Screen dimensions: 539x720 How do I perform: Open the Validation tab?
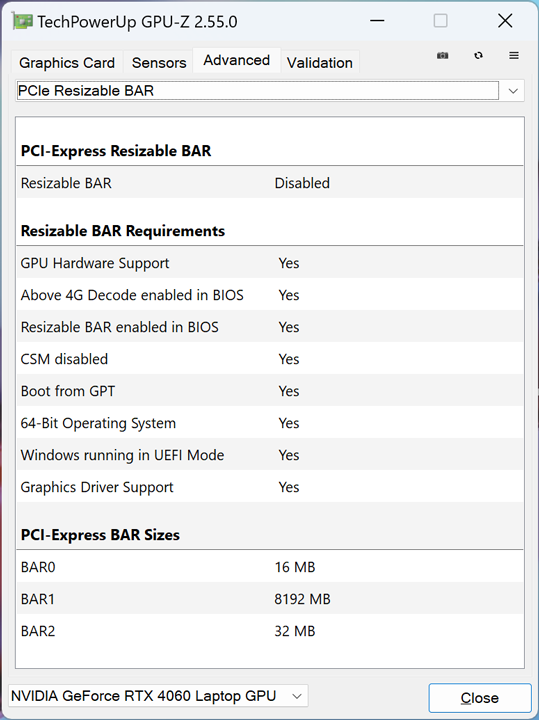pos(320,62)
